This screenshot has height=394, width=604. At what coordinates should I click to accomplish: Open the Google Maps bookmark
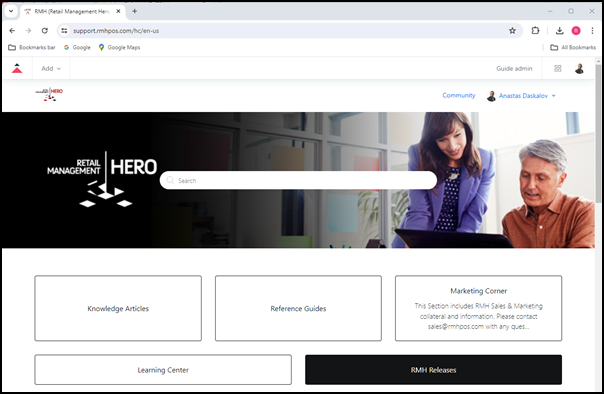[119, 47]
